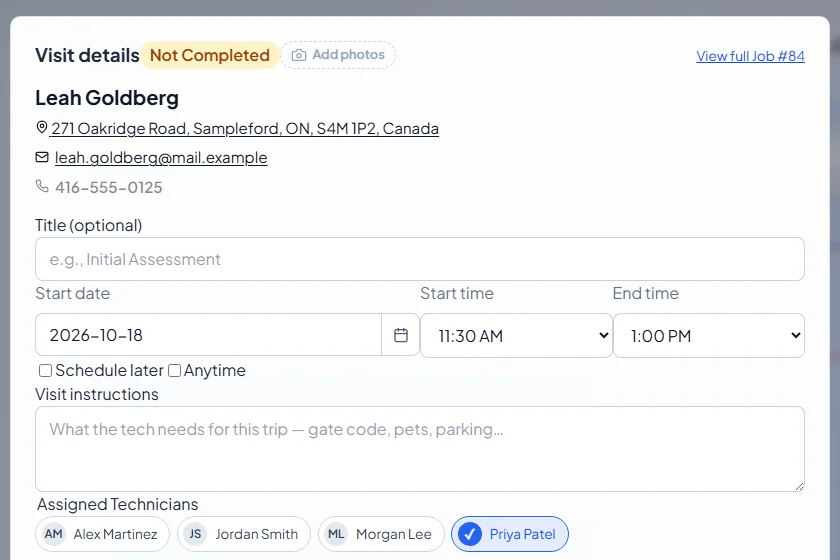Click the Start date field 2026-10-18
Image resolution: width=840 pixels, height=560 pixels.
point(208,335)
